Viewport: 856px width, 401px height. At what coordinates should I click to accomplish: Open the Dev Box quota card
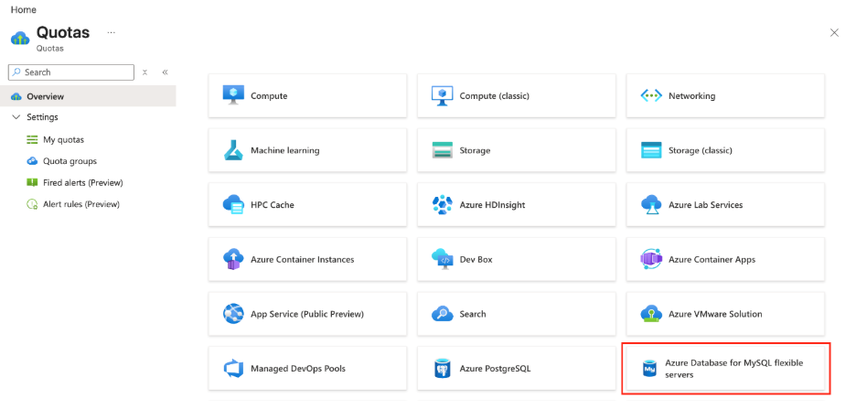pyautogui.click(x=516, y=259)
